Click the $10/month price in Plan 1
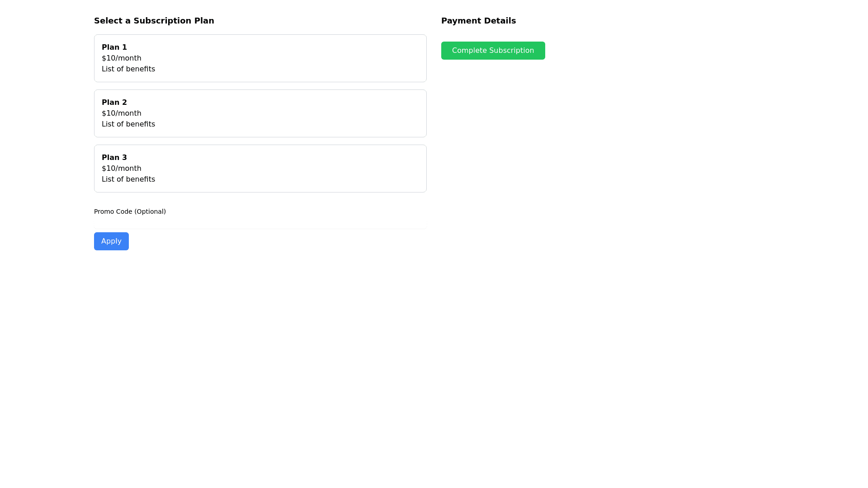Screen dimensions: 868x488 click(x=121, y=58)
